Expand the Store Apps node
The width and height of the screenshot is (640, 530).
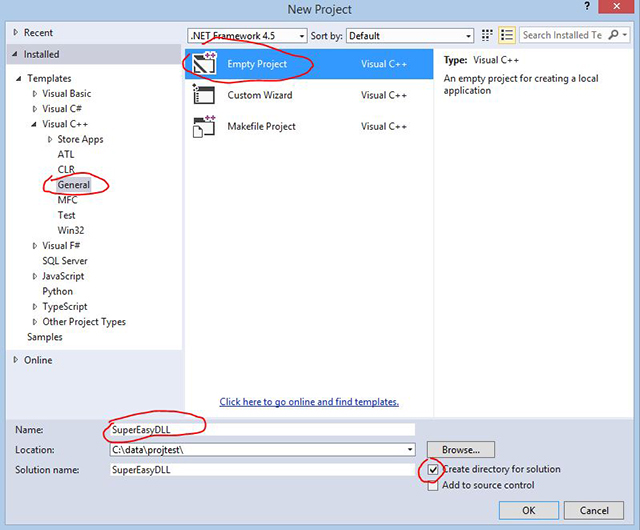[x=50, y=139]
